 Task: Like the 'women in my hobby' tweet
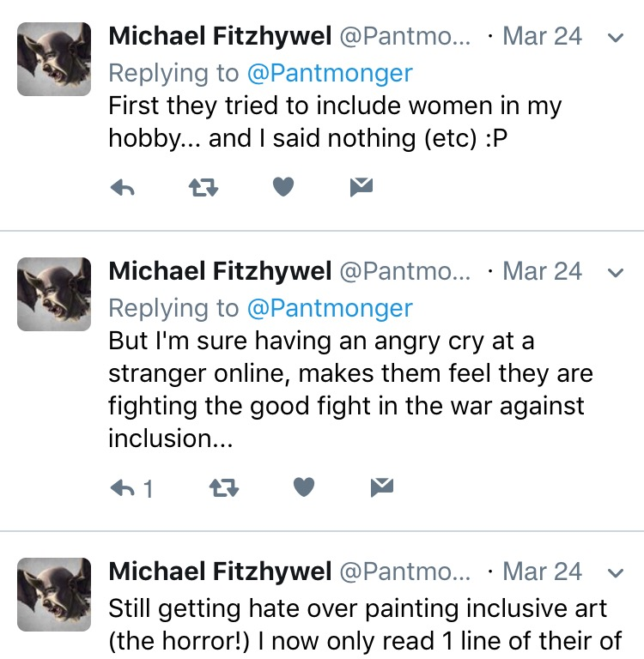283,188
